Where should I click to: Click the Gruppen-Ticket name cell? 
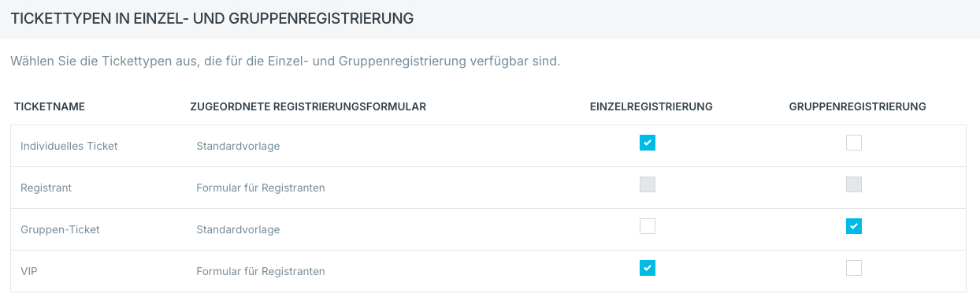[x=60, y=229]
